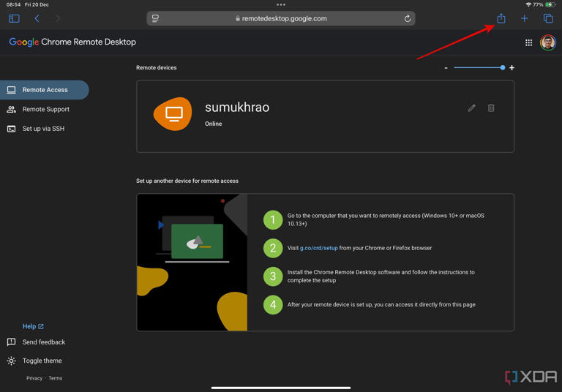Click the Google Chrome Remote Desktop logo

tap(72, 42)
